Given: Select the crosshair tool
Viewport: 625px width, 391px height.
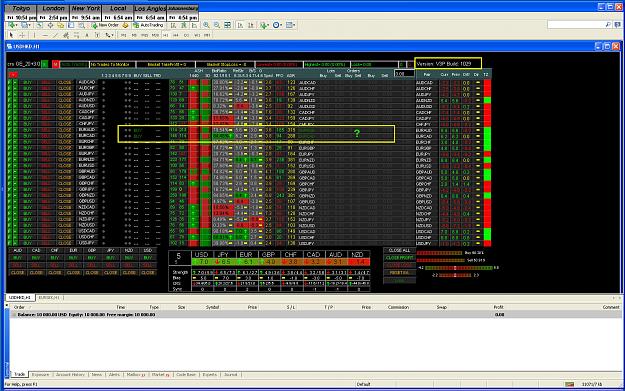Looking at the screenshot, I should pyautogui.click(x=22, y=35).
